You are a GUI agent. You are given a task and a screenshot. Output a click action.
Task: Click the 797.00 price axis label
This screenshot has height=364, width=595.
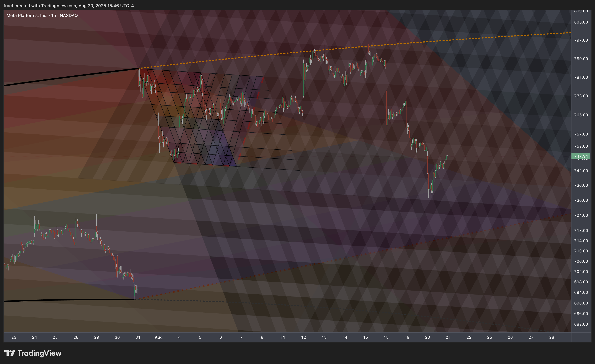581,40
